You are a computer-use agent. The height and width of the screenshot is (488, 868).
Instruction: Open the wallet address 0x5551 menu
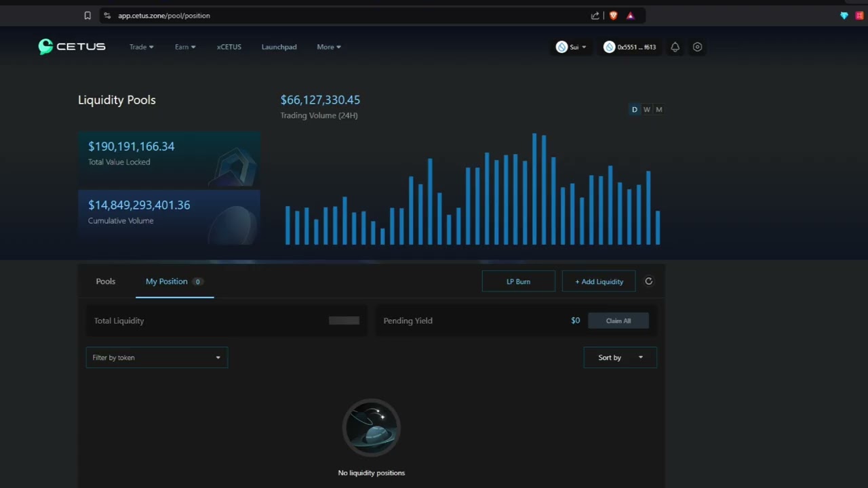[x=630, y=47]
